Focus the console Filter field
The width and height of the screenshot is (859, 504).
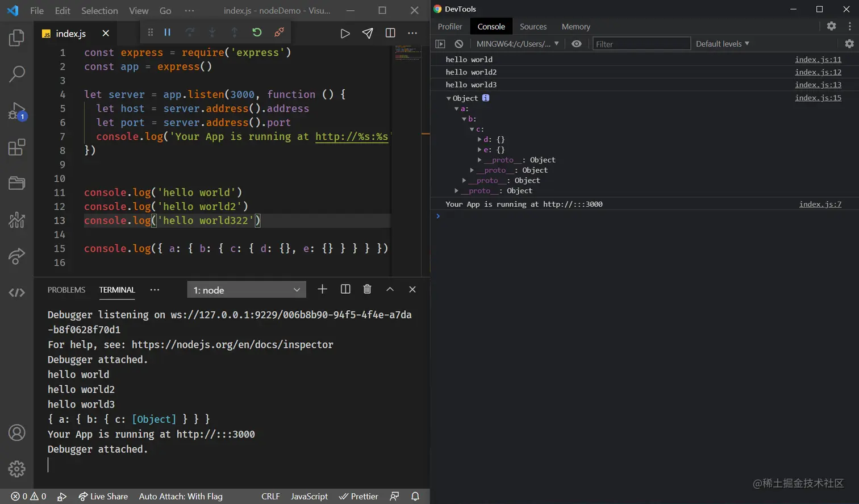pyautogui.click(x=641, y=44)
